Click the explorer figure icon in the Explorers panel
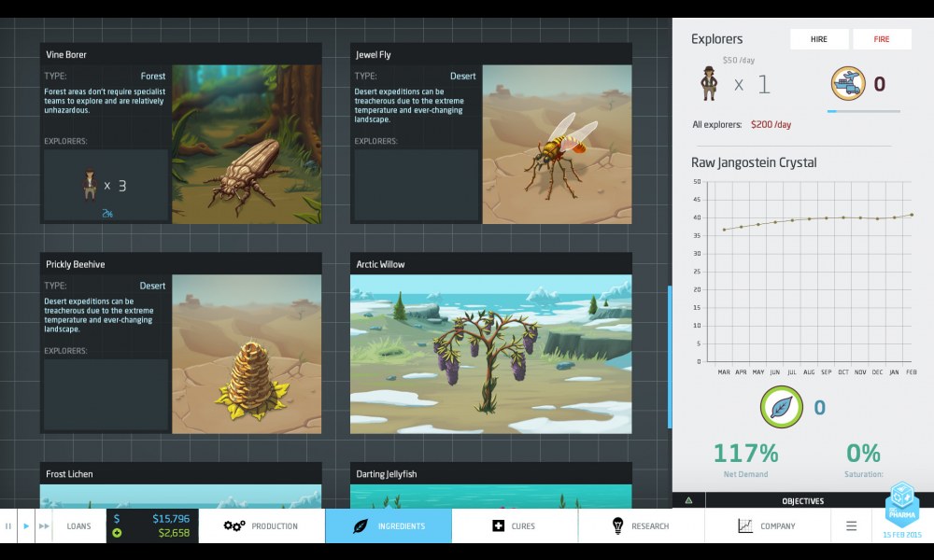The image size is (934, 560). [x=709, y=83]
